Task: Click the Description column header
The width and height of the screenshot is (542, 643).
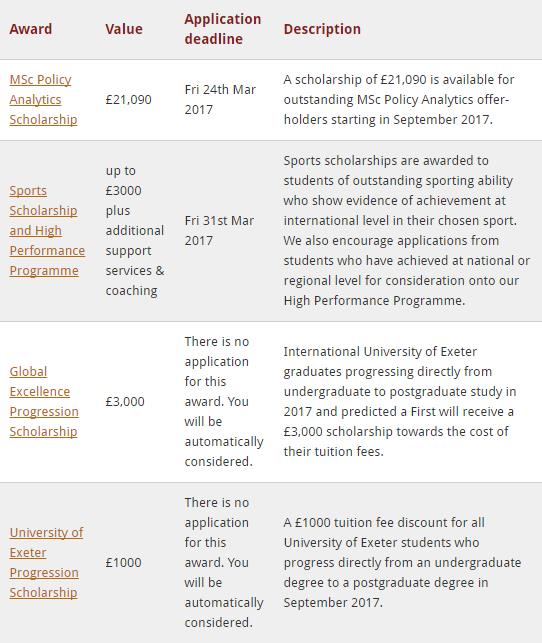Action: pos(322,29)
